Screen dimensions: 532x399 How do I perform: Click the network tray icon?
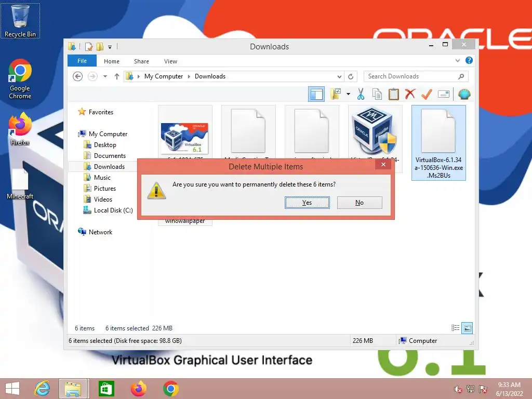(471, 389)
